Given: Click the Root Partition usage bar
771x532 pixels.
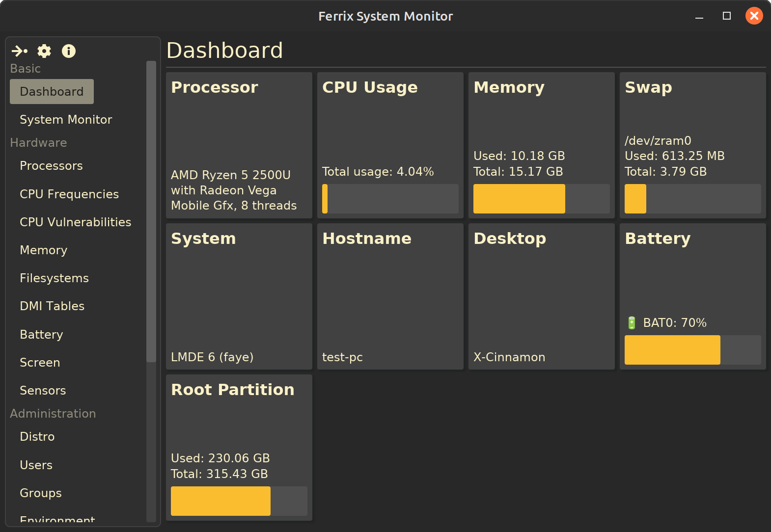Looking at the screenshot, I should point(239,501).
